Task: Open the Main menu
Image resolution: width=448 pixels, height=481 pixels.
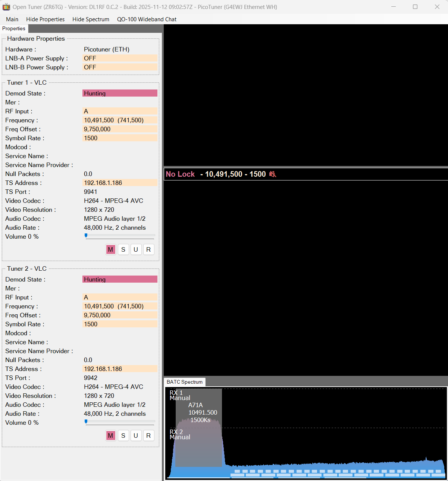Action: 12,19
